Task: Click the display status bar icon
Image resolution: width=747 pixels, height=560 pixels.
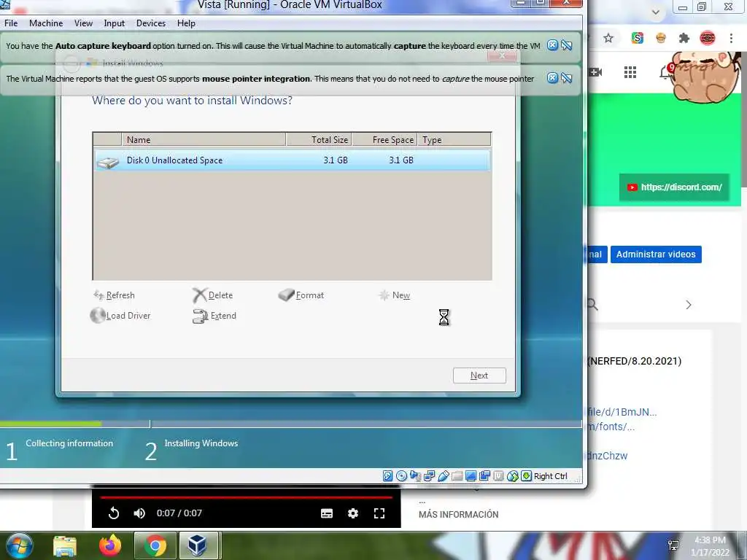Action: [x=471, y=475]
